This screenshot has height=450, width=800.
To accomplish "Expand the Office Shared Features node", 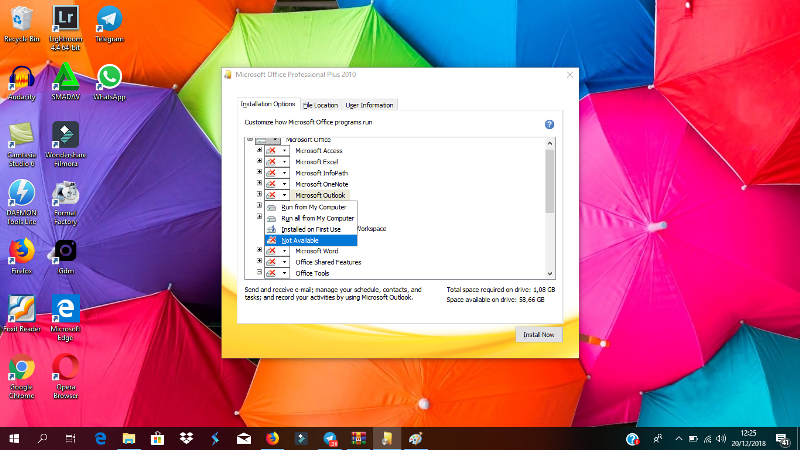I will coord(259,261).
